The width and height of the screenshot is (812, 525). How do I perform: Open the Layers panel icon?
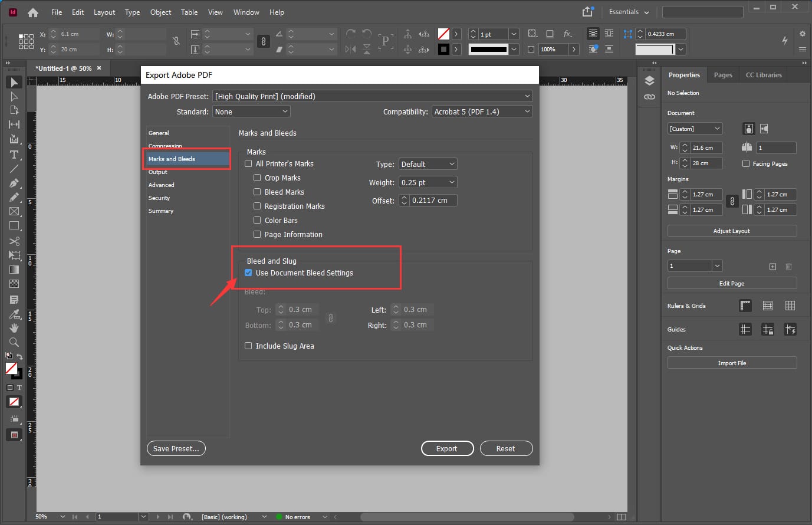(649, 81)
